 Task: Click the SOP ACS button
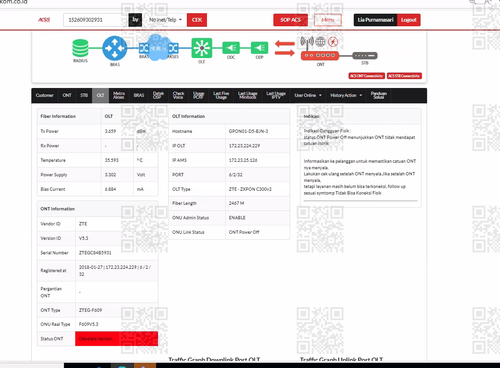coord(290,20)
